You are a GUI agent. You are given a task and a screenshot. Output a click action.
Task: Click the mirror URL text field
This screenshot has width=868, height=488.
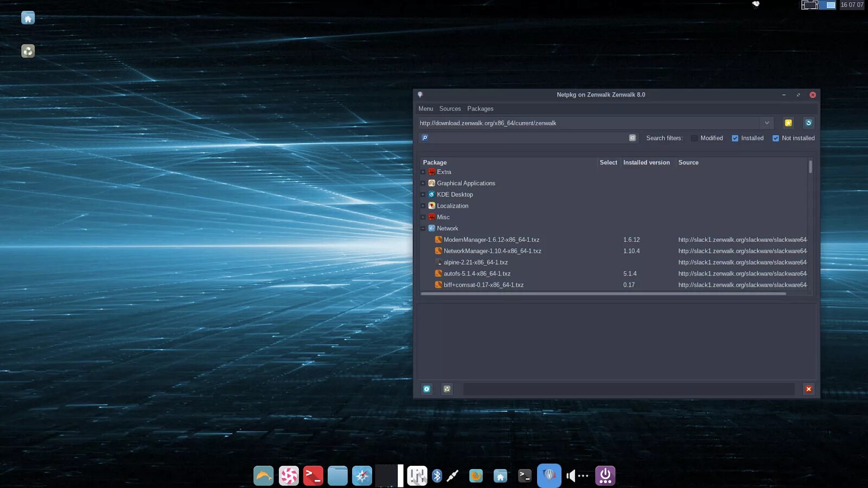(589, 123)
